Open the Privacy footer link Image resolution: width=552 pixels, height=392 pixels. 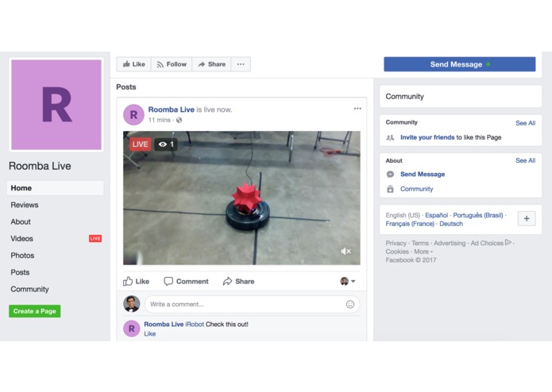tap(396, 243)
